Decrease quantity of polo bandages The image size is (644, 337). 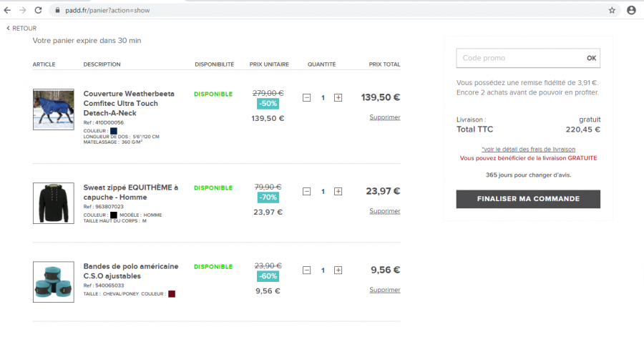point(307,270)
